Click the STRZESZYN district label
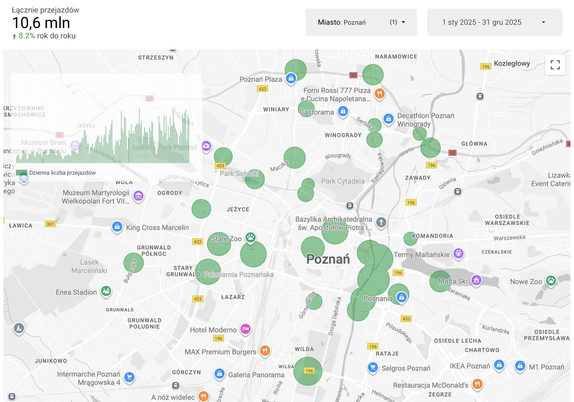 [156, 57]
